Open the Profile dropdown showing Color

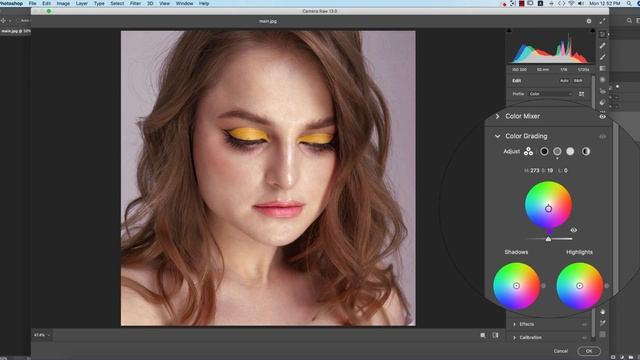(x=551, y=94)
